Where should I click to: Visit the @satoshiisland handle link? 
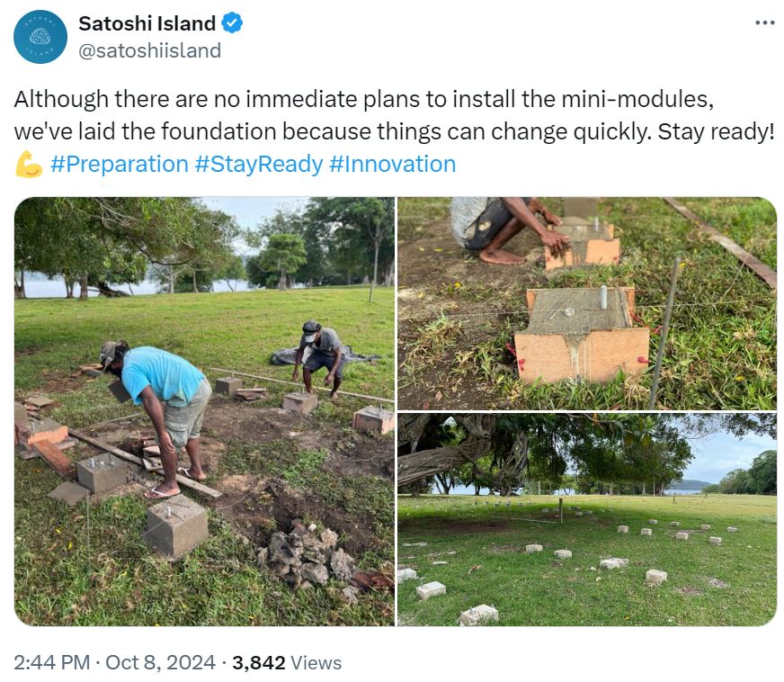(x=150, y=50)
